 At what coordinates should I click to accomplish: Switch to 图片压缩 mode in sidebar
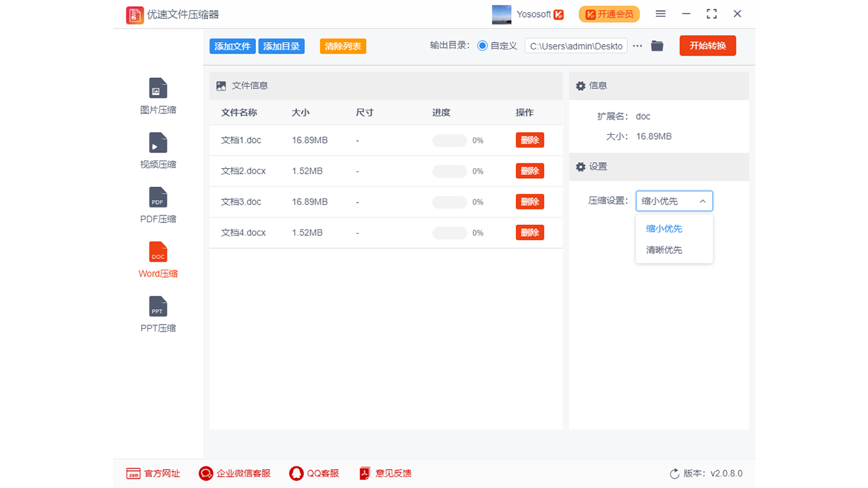(x=157, y=96)
